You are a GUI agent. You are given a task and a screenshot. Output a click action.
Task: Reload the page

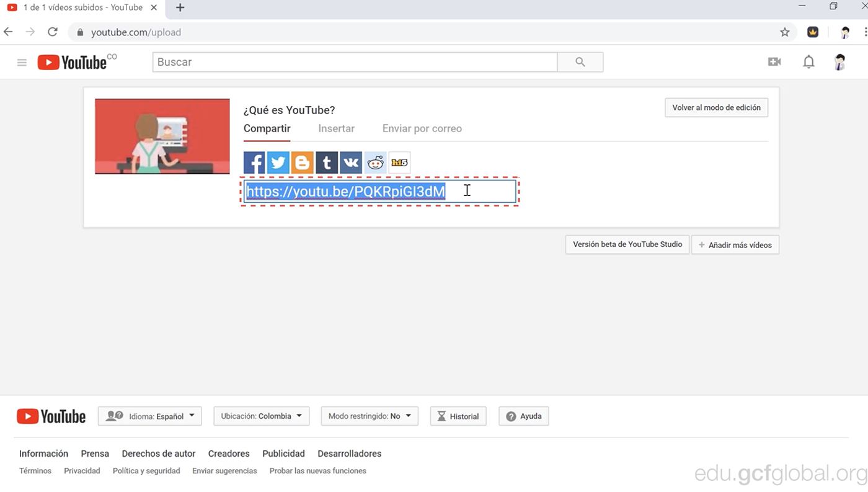(53, 32)
